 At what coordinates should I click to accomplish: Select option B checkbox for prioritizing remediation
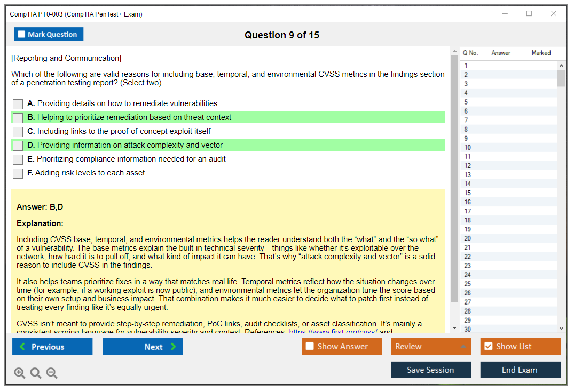(x=18, y=118)
